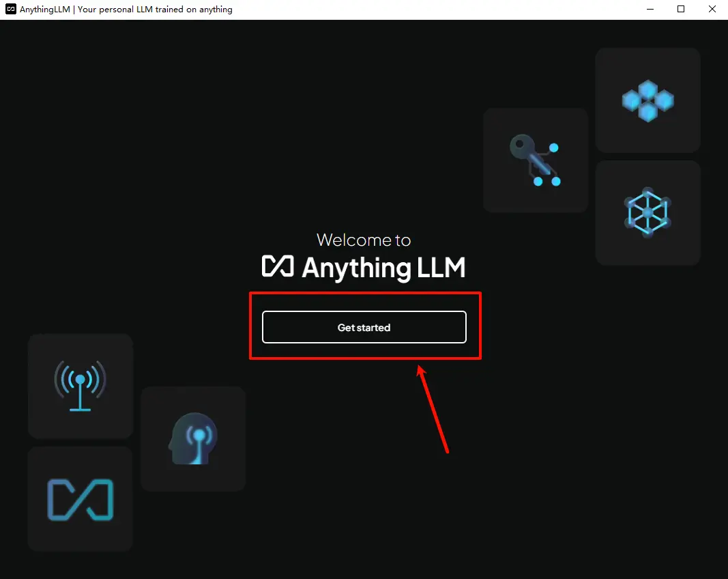Image resolution: width=728 pixels, height=579 pixels.
Task: Click the "Welcome to" heading text
Action: coord(364,240)
